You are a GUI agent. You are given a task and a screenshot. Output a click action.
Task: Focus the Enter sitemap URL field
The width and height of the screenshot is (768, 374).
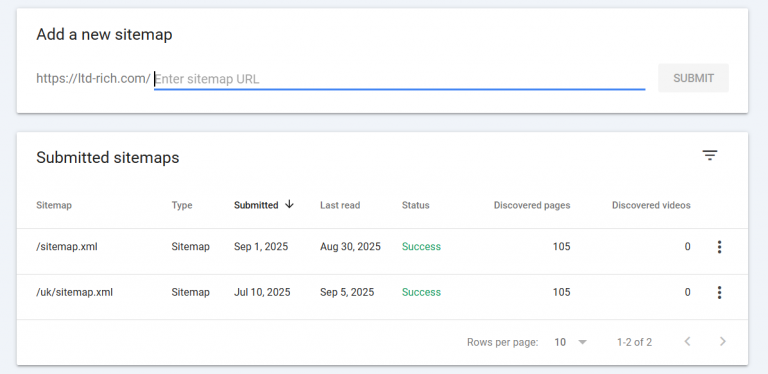(400, 79)
